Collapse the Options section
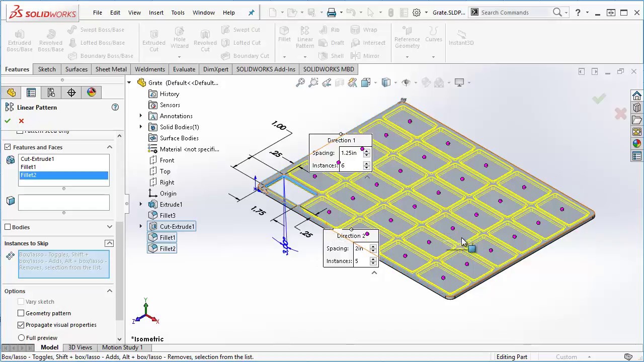Screen dimensions: 644x362 pos(109,291)
